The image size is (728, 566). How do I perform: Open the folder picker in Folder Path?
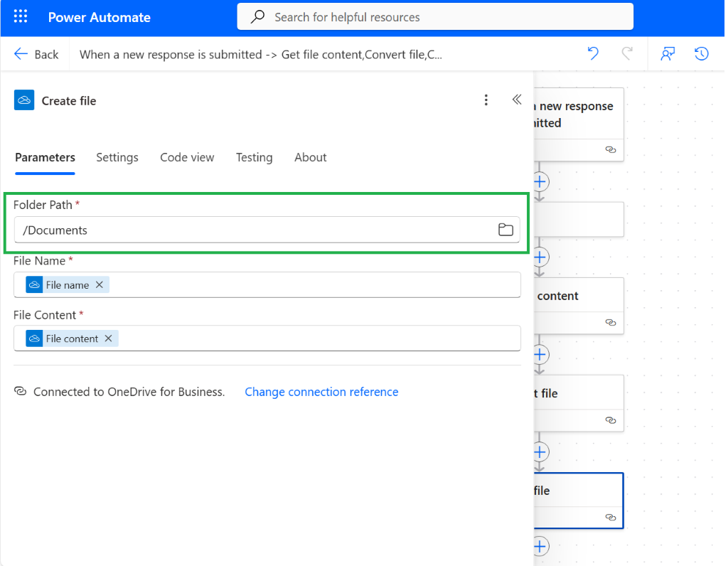(505, 230)
